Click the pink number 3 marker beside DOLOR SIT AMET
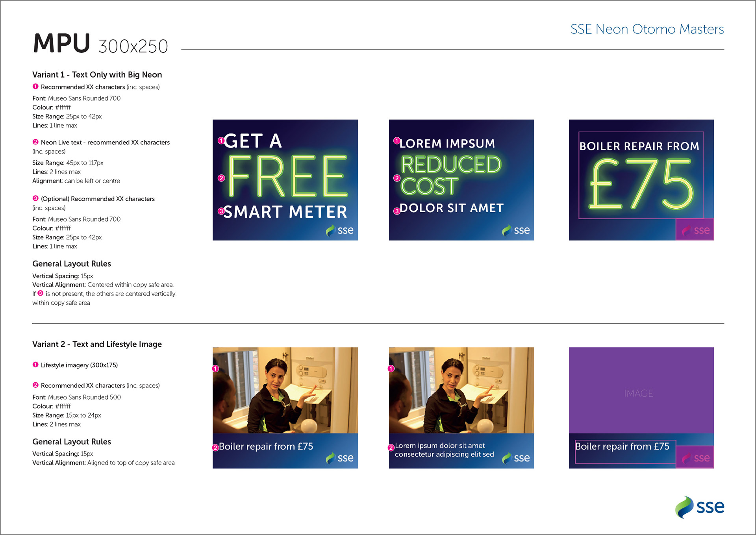 pyautogui.click(x=397, y=211)
